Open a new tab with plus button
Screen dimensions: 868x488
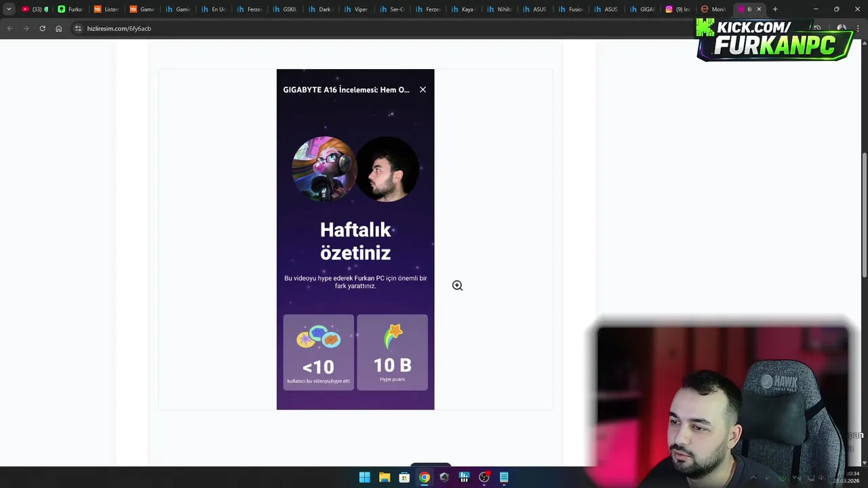775,9
